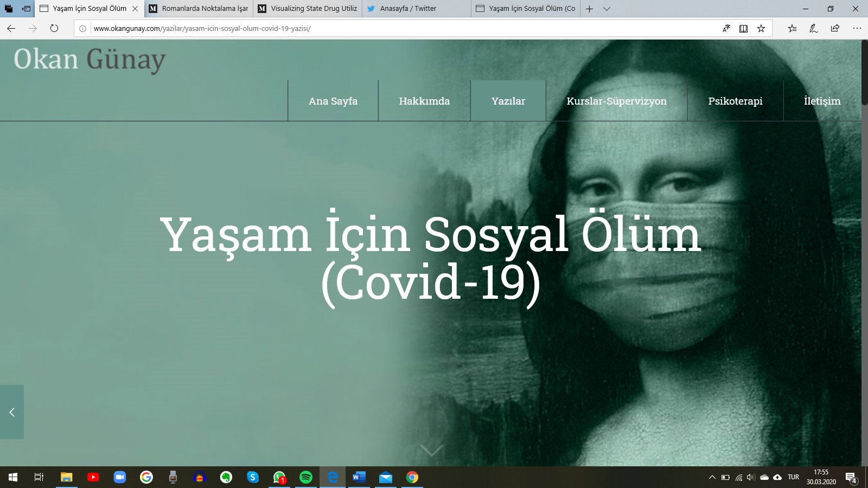This screenshot has width=868, height=488.
Task: Open the Yazılar menu item
Action: pyautogui.click(x=508, y=101)
